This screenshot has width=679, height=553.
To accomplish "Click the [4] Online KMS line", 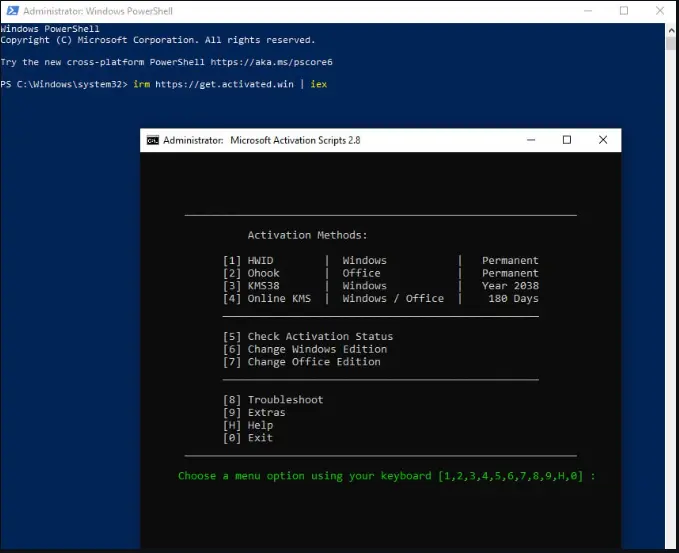I will pyautogui.click(x=381, y=299).
